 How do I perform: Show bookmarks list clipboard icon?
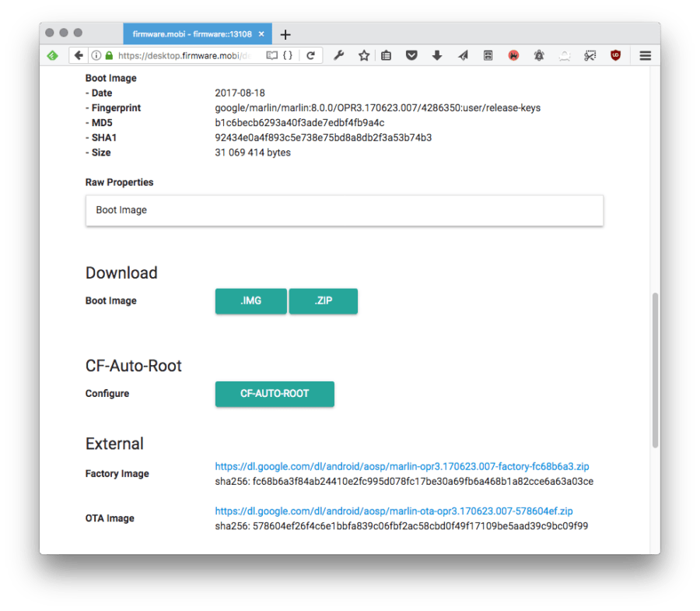(386, 55)
